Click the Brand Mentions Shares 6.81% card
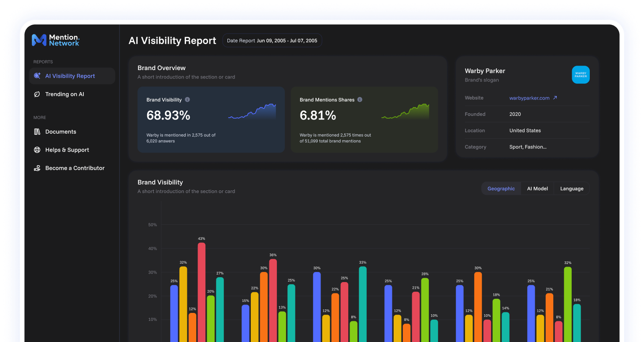This screenshot has width=644, height=342. coord(364,119)
